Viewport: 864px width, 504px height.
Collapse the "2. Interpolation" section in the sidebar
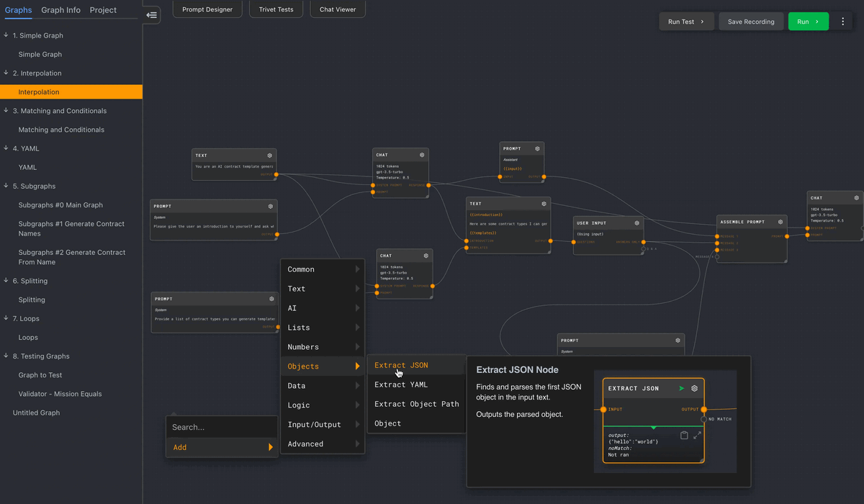click(7, 73)
